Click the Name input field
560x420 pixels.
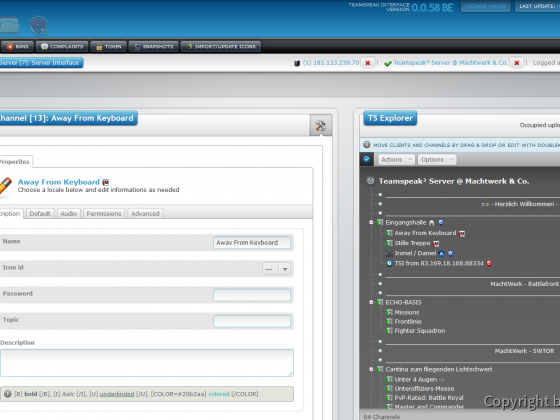(x=252, y=242)
